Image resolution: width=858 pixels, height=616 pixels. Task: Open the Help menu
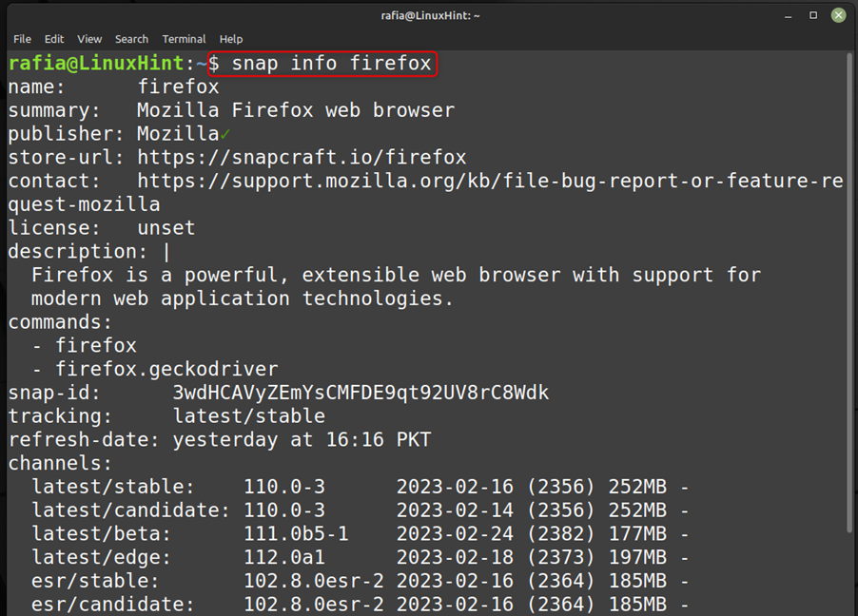(231, 39)
